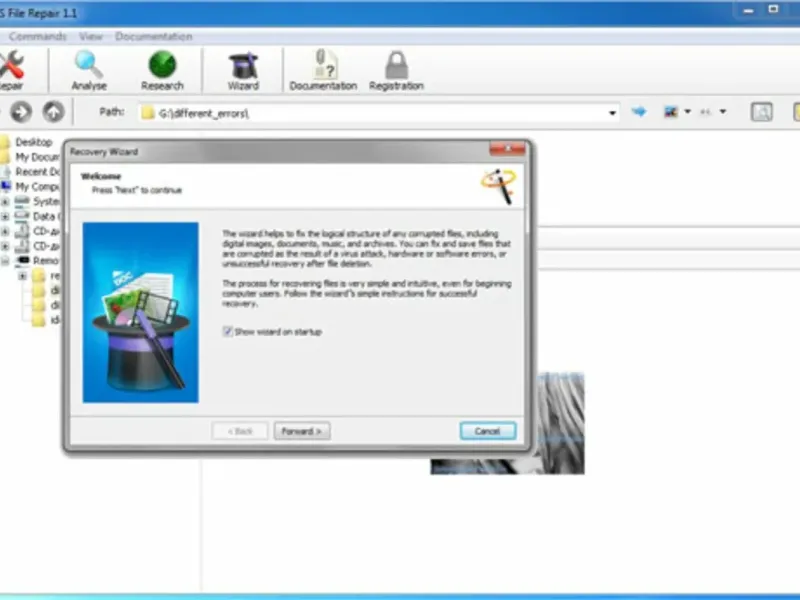This screenshot has width=800, height=600.
Task: Toggle Show wizard on startup checkbox
Action: point(228,332)
